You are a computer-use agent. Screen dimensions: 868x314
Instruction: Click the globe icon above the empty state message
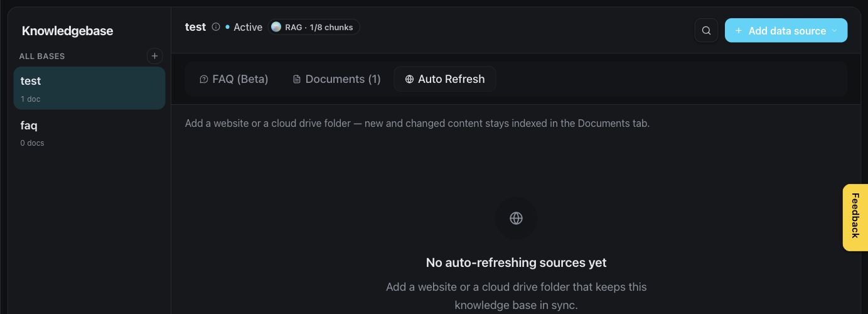pos(516,218)
